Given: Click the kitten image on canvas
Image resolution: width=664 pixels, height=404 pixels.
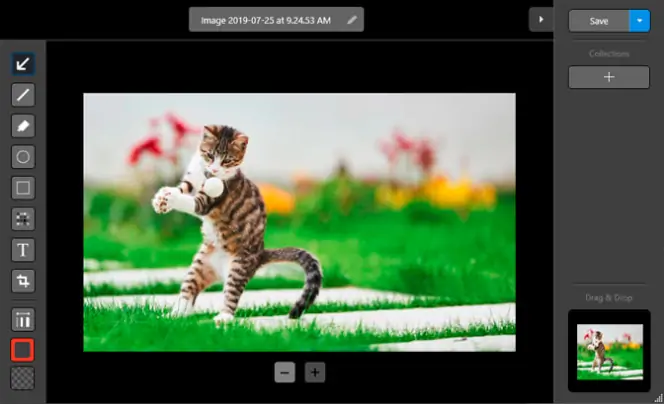Looking at the screenshot, I should click(x=299, y=222).
